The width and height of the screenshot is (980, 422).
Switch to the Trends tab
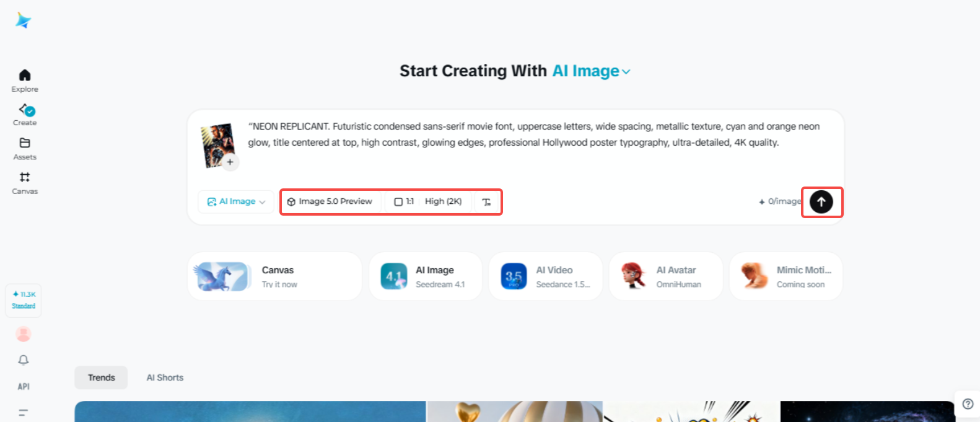[x=101, y=377]
